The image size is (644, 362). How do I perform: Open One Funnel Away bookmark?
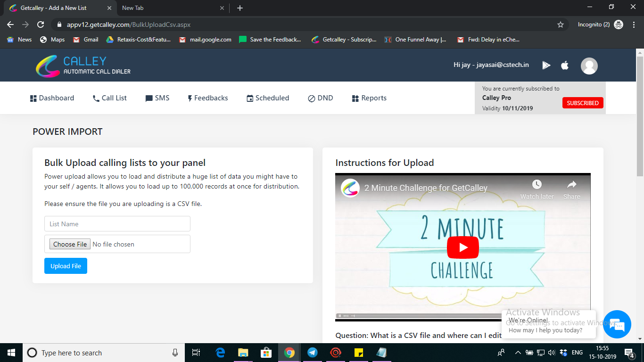(x=415, y=40)
